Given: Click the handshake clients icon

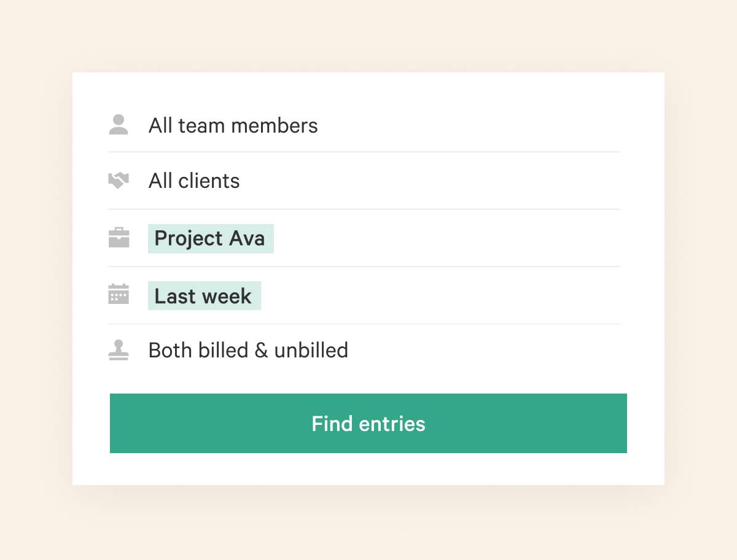Looking at the screenshot, I should (x=119, y=181).
